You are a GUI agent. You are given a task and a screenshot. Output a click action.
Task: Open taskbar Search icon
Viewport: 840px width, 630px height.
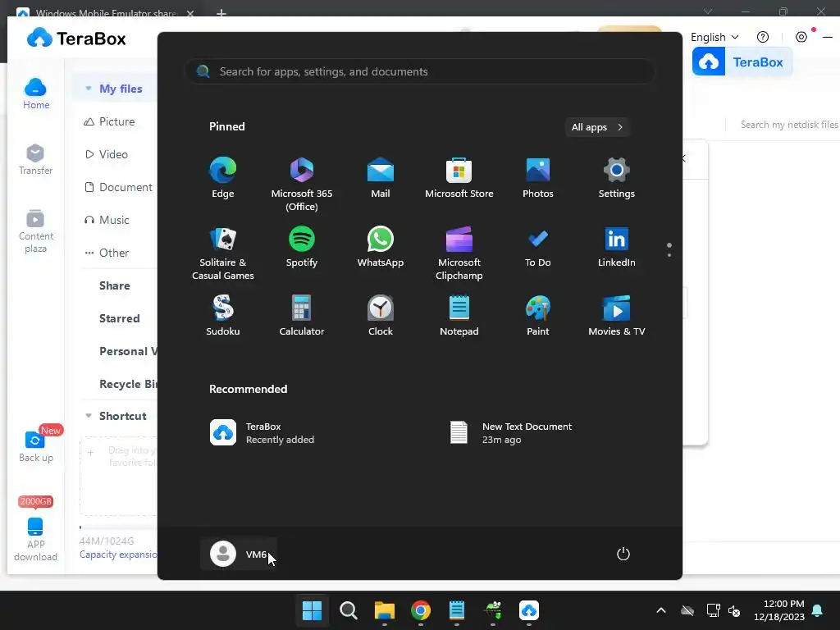(348, 610)
